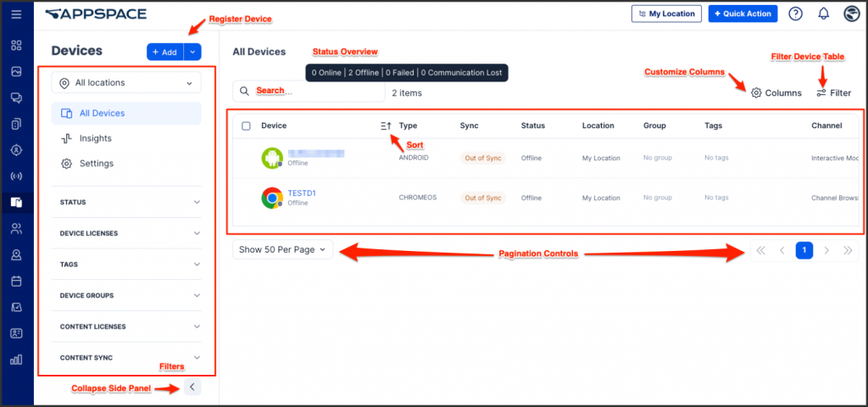Click the Android device icon
Image resolution: width=868 pixels, height=407 pixels.
(272, 158)
